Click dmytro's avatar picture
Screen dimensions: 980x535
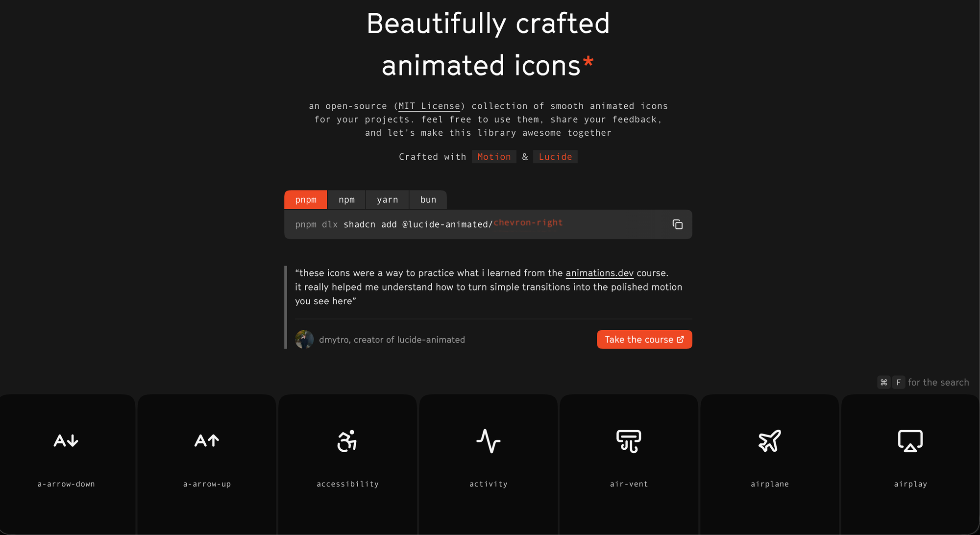304,339
